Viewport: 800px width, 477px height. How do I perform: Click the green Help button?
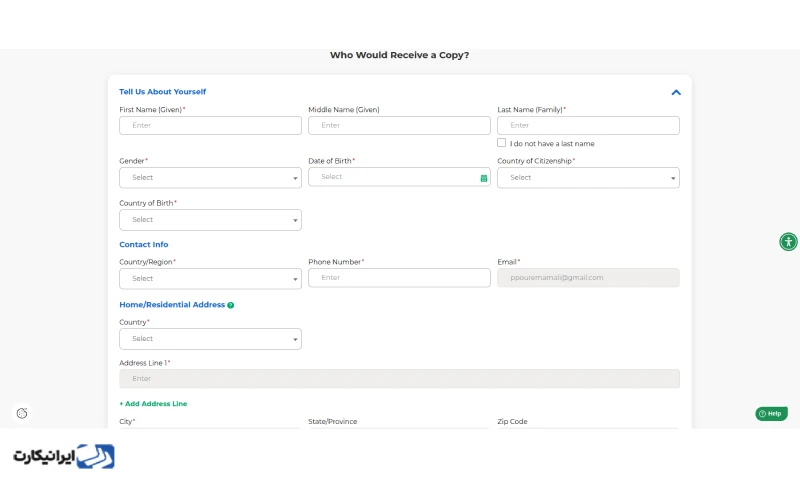[771, 414]
